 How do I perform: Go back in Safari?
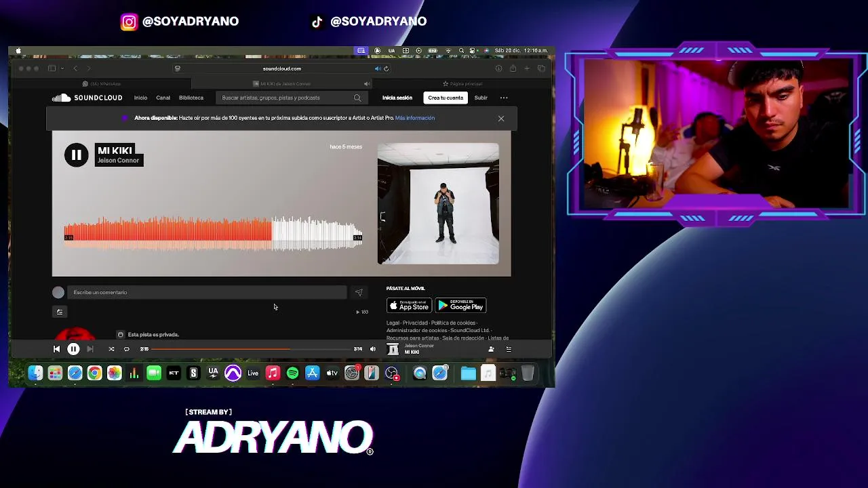(x=75, y=68)
